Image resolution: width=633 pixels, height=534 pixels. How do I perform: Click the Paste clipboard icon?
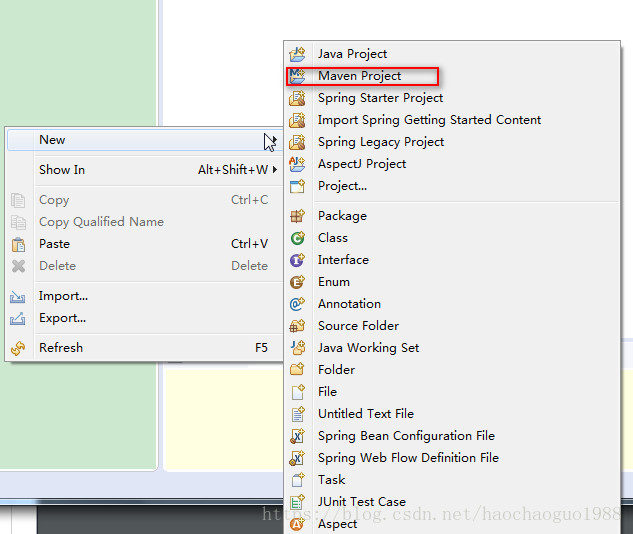point(18,244)
